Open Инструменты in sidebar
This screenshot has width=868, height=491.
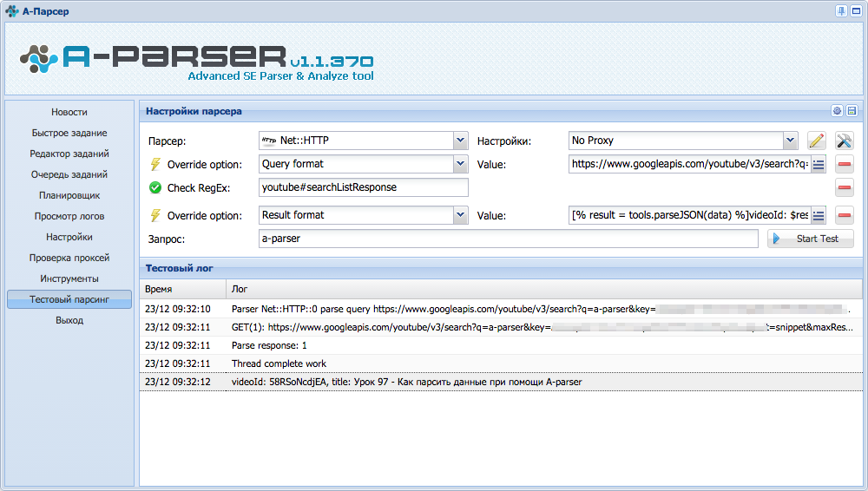tap(69, 278)
